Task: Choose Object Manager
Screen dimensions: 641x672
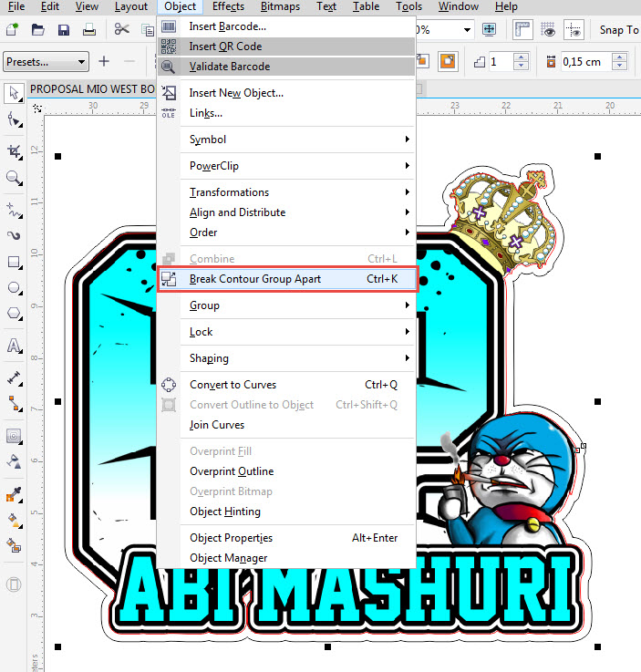Action: 287,558
